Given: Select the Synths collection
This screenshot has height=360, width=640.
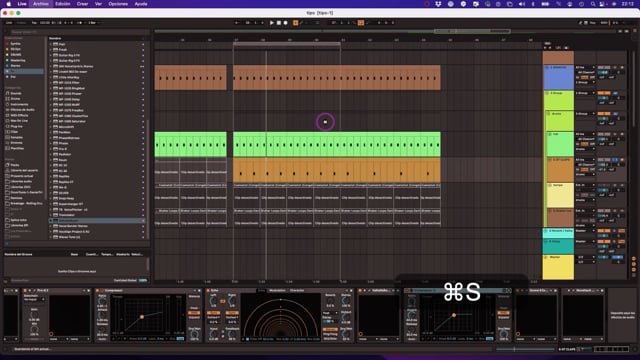Looking at the screenshot, I should 16,44.
